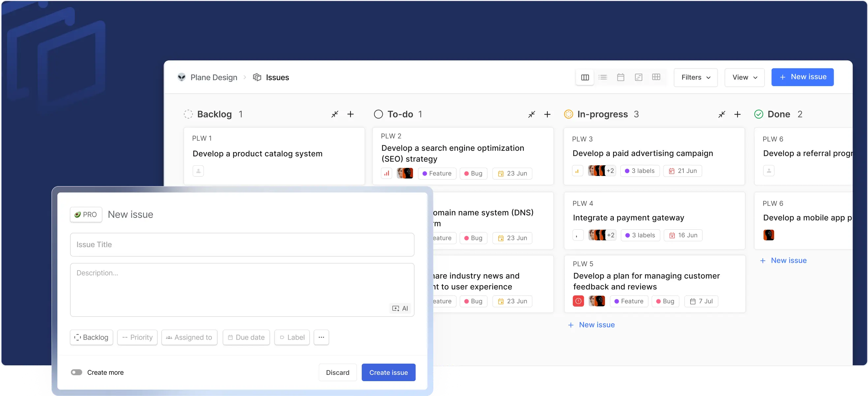Viewport: 868px width, 396px height.
Task: Open the View dropdown
Action: 744,78
